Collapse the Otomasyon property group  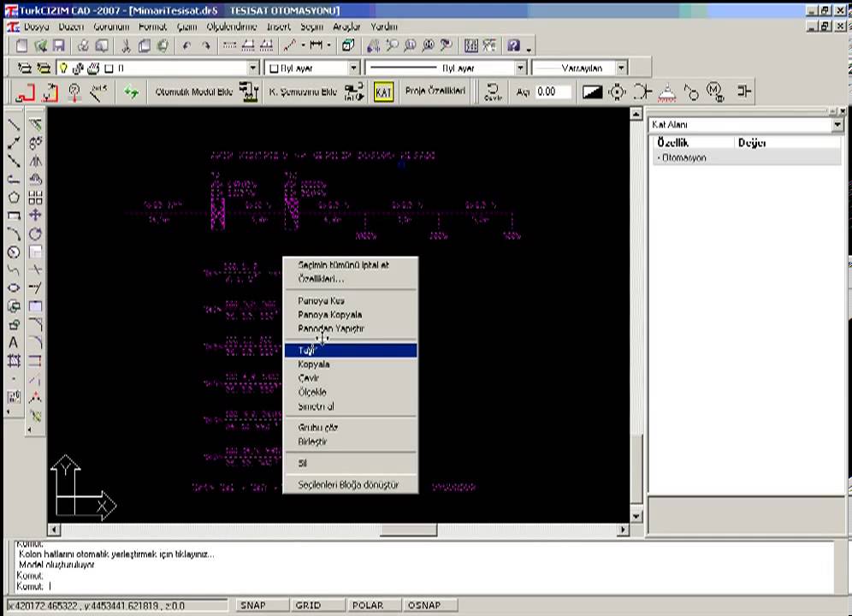point(660,158)
